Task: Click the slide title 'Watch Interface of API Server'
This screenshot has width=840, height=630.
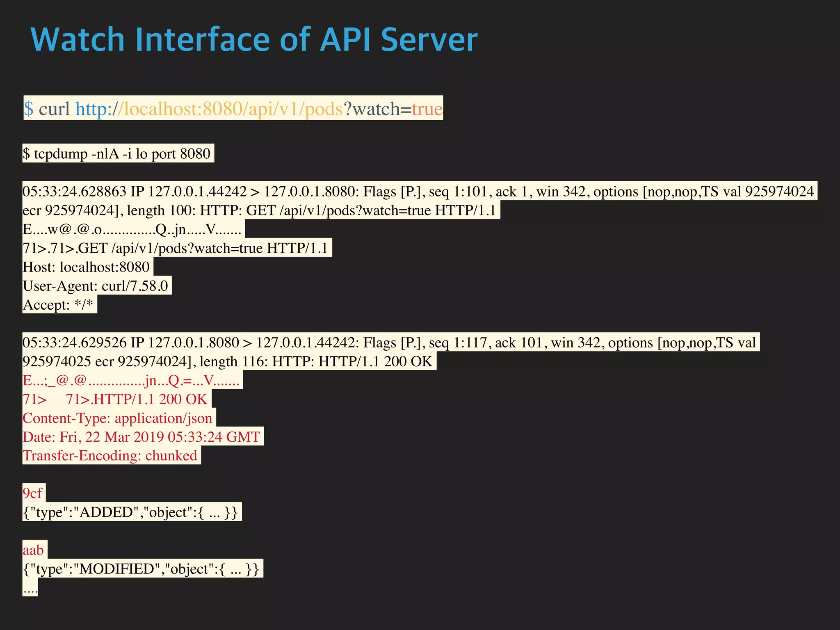Action: tap(254, 40)
